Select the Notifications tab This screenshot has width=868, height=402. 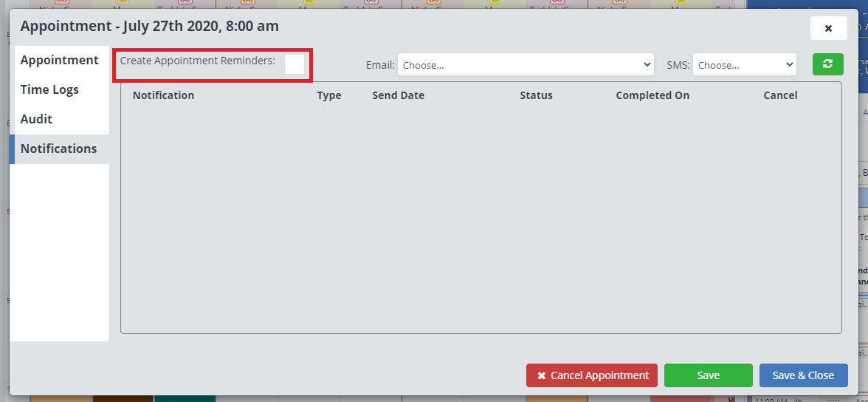pos(59,149)
